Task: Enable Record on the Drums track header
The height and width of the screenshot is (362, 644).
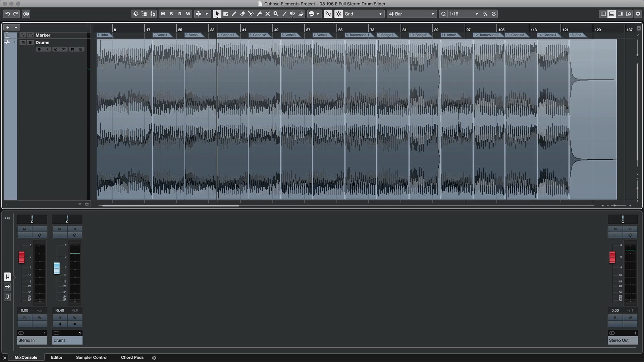Action: point(39,49)
